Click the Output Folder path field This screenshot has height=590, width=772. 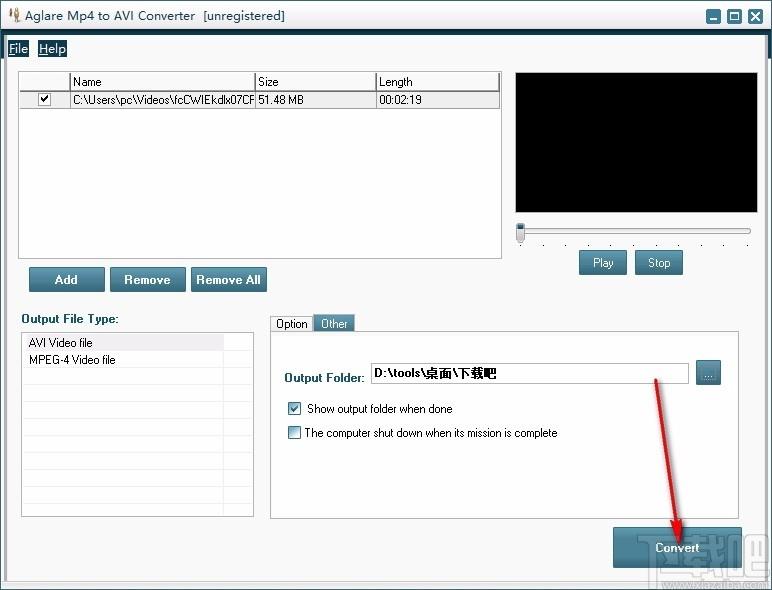pos(530,373)
